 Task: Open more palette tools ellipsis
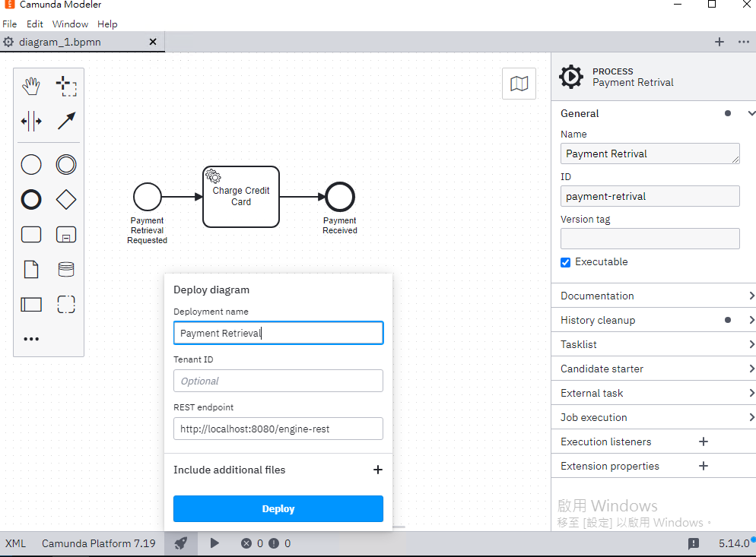[x=31, y=339]
